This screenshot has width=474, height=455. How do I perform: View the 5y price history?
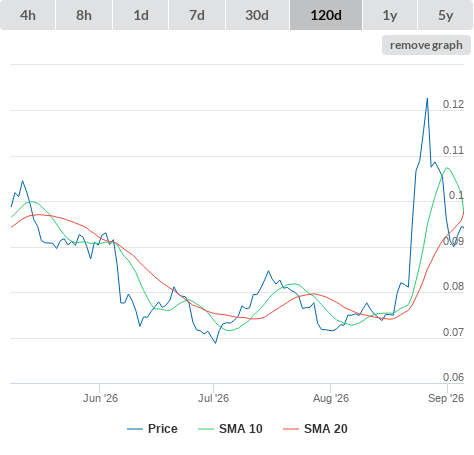(x=445, y=15)
